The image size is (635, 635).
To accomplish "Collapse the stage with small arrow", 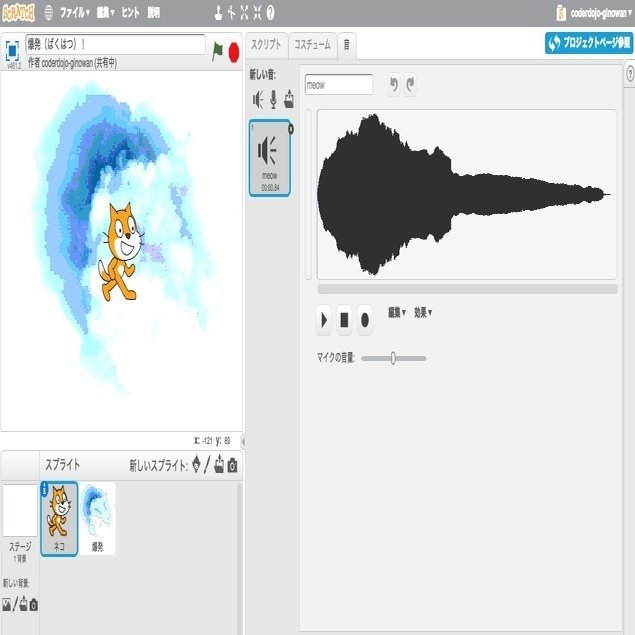I will (243, 441).
